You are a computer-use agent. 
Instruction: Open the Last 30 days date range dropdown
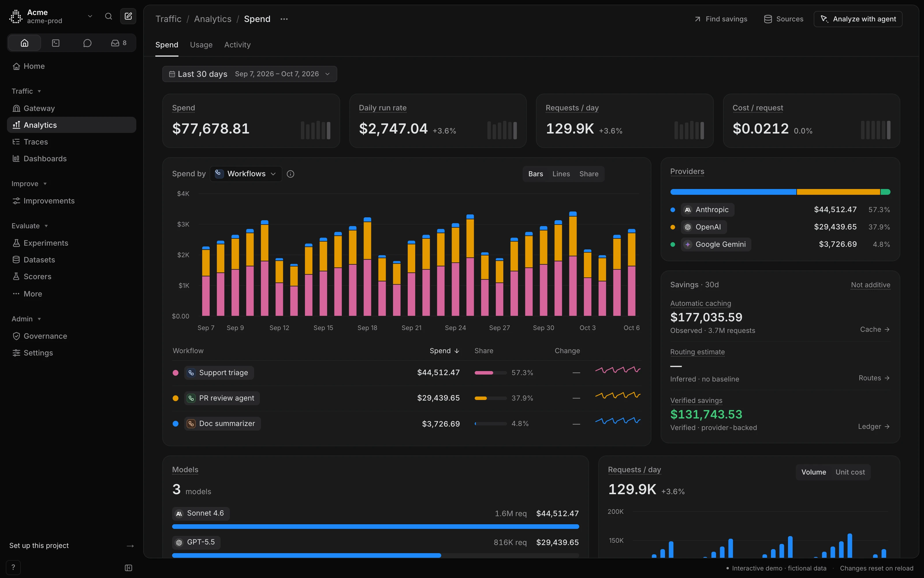(250, 74)
